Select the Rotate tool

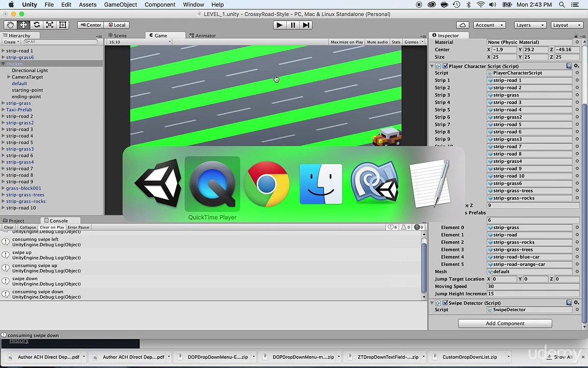36,25
